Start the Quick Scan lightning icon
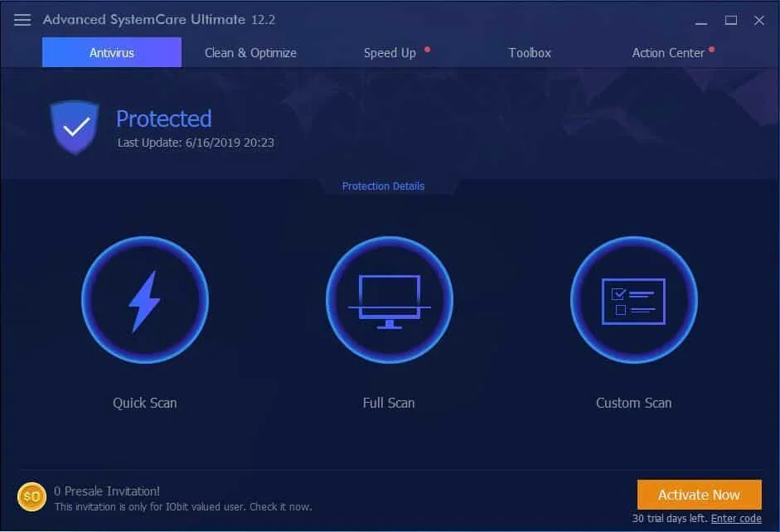This screenshot has height=532, width=780. coord(145,300)
